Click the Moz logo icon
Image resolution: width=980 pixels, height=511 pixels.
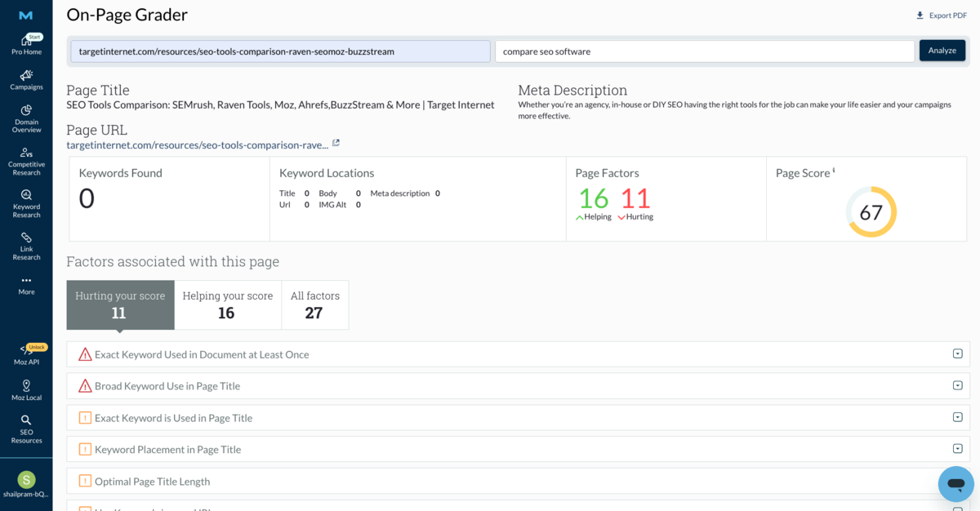(26, 16)
